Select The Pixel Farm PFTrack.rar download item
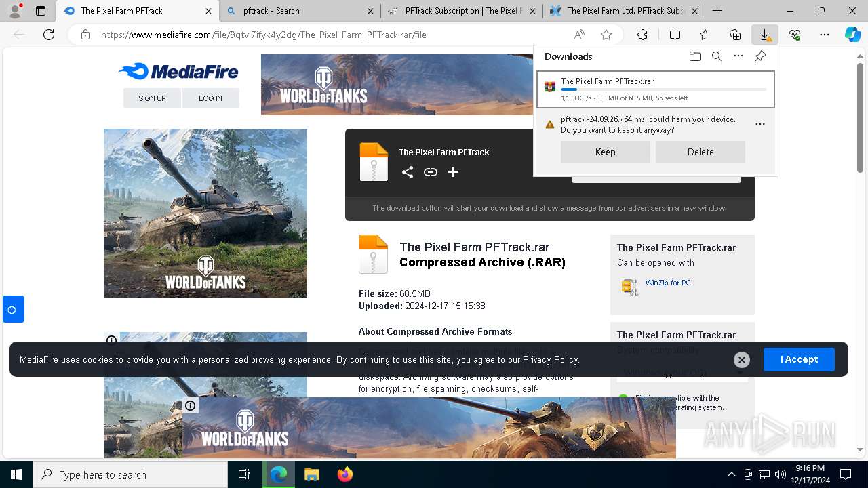 click(655, 89)
